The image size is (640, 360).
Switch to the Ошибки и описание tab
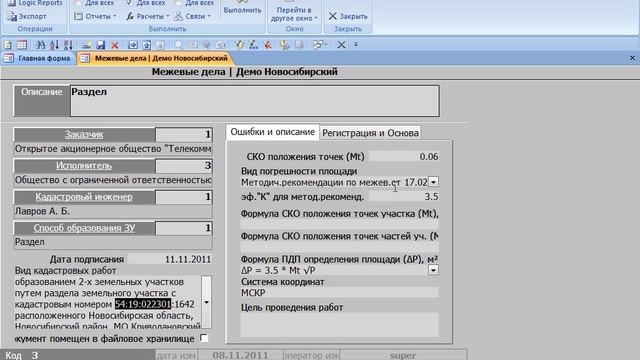272,132
